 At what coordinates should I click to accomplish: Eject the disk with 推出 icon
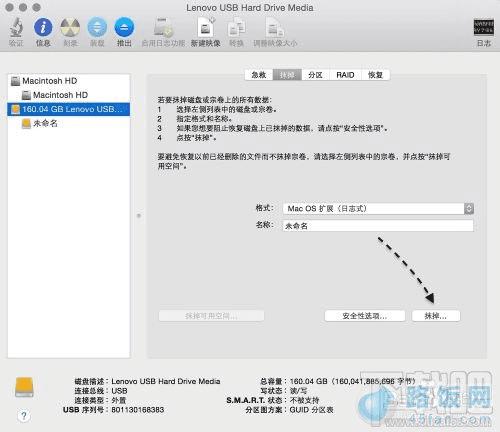pyautogui.click(x=124, y=27)
